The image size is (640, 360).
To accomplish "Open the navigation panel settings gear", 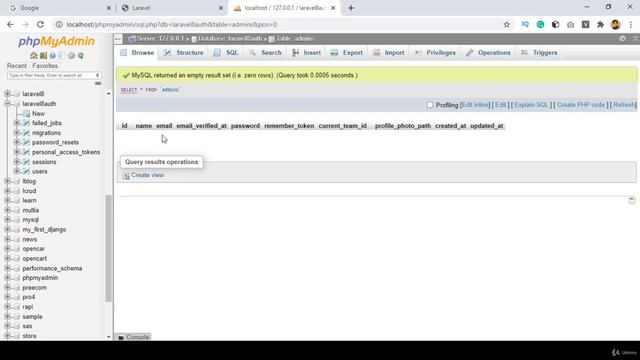I will pyautogui.click(x=71, y=56).
